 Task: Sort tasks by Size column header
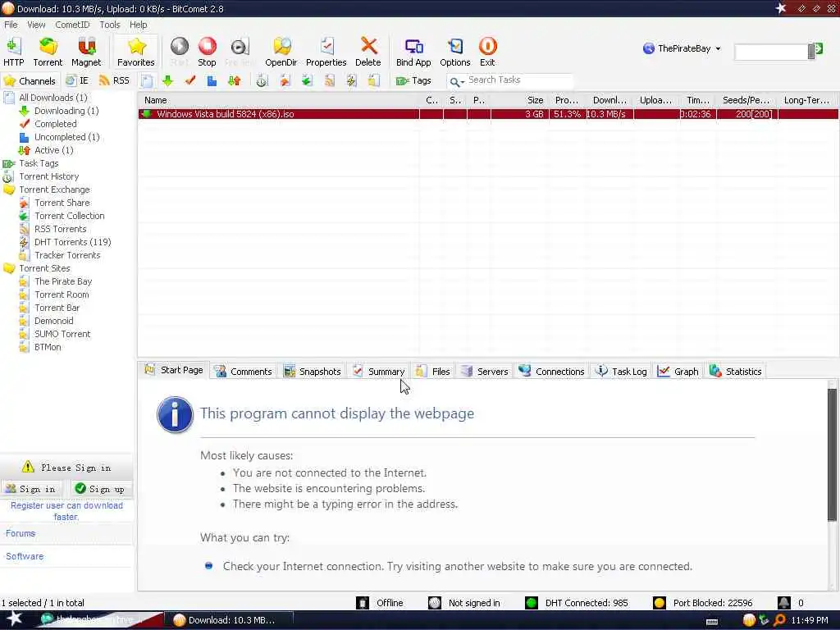[519, 100]
